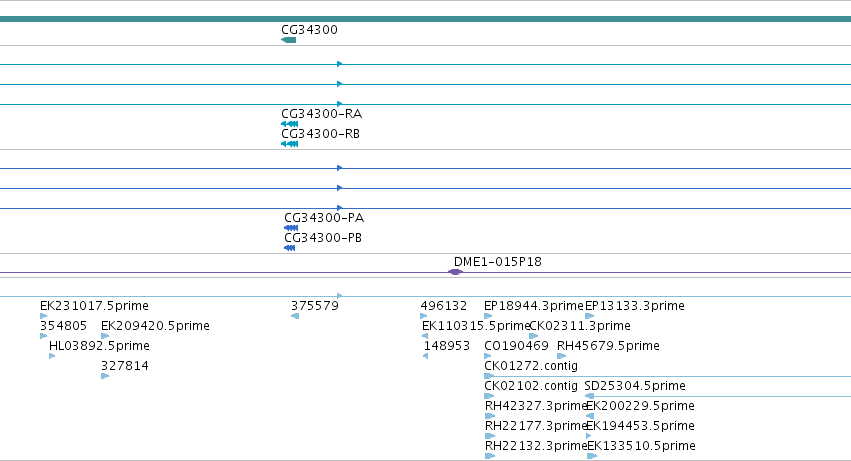The image size is (851, 461).
Task: Click the DME1-015P18 purple oval marker
Action: [455, 272]
